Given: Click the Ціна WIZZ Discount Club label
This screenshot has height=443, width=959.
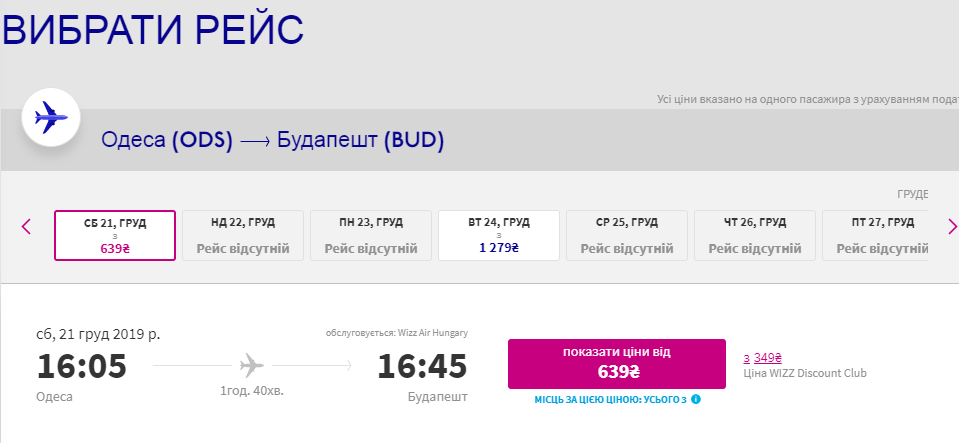Looking at the screenshot, I should (805, 373).
